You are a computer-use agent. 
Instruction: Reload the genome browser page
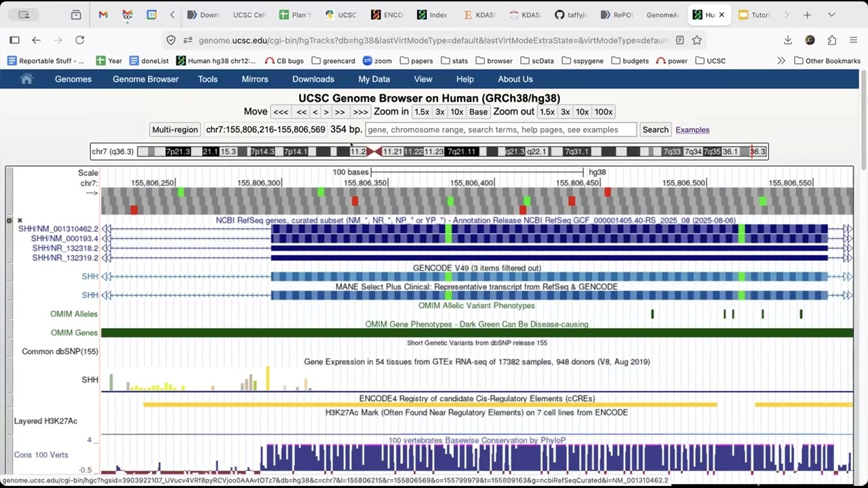pyautogui.click(x=80, y=40)
